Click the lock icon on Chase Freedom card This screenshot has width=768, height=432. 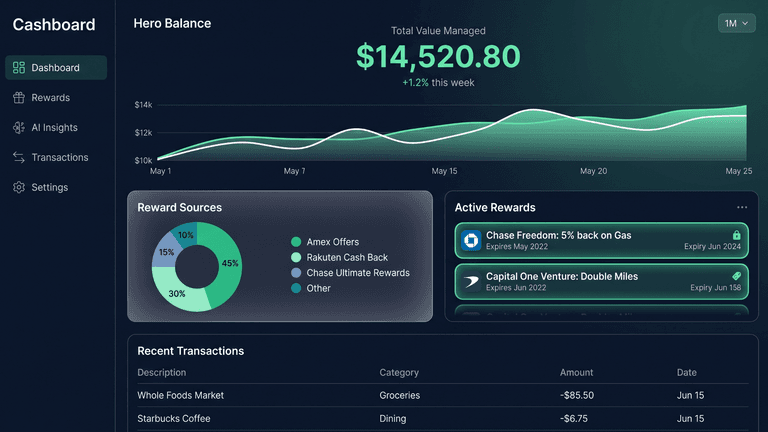[736, 235]
